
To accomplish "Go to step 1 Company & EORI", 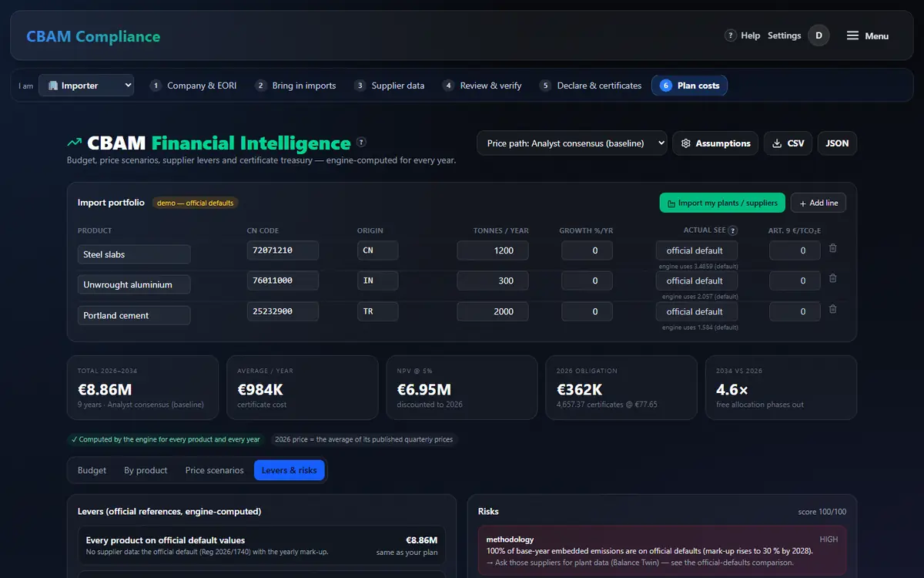I will point(193,86).
